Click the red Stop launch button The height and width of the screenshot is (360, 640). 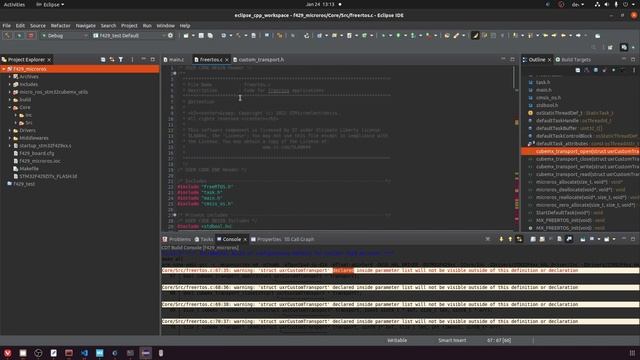[x=30, y=36]
